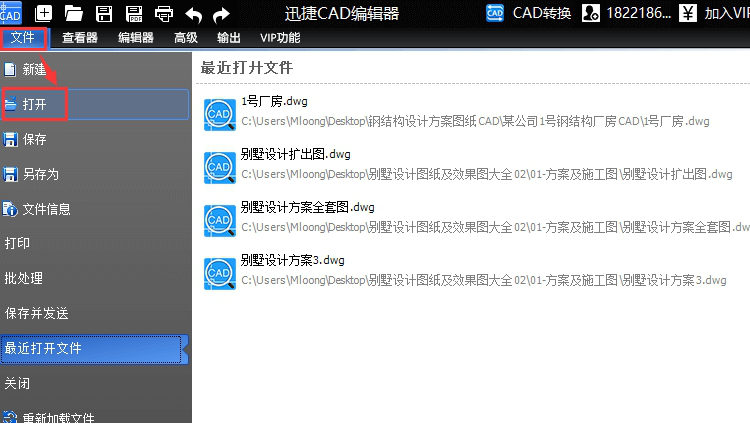Switch to the 查看器 tab

pyautogui.click(x=80, y=38)
